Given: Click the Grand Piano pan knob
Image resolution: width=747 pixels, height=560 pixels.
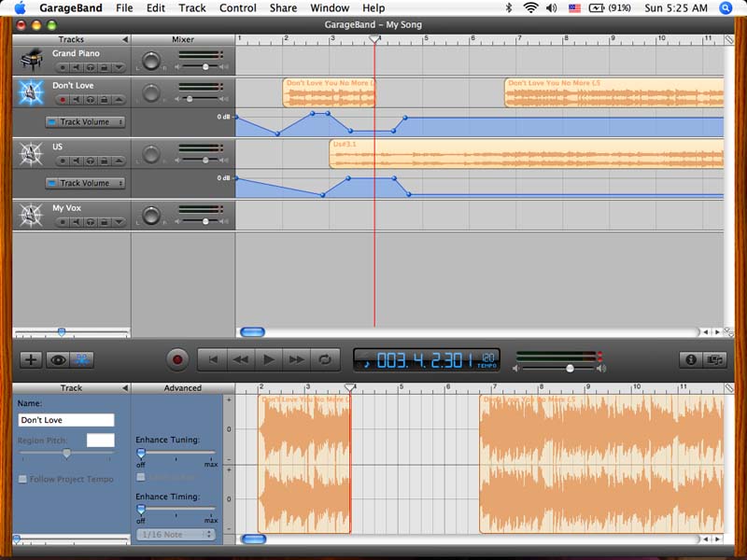Looking at the screenshot, I should coord(151,61).
